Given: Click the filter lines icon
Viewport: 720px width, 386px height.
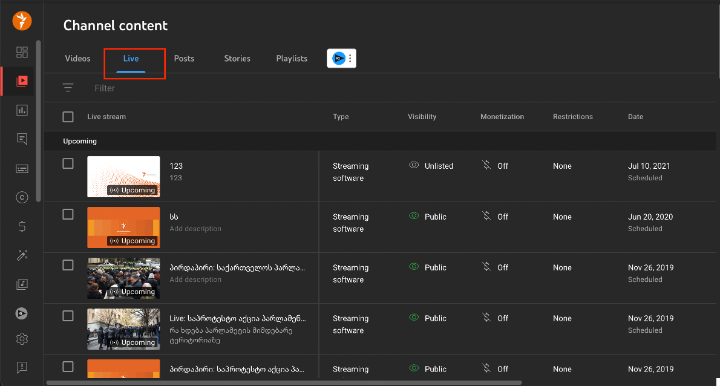Looking at the screenshot, I should pyautogui.click(x=68, y=88).
